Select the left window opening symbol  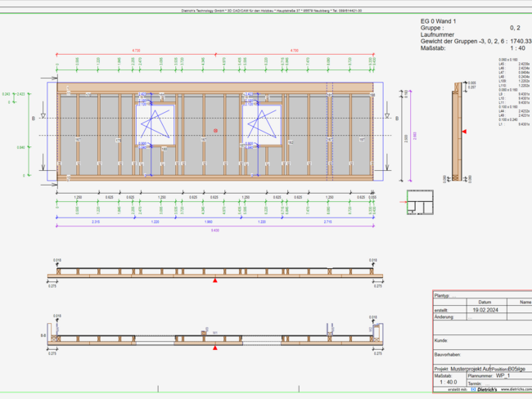(156, 125)
